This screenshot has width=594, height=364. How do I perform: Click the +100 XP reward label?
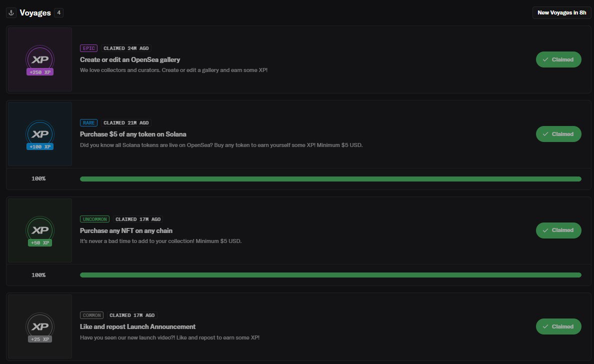[40, 146]
